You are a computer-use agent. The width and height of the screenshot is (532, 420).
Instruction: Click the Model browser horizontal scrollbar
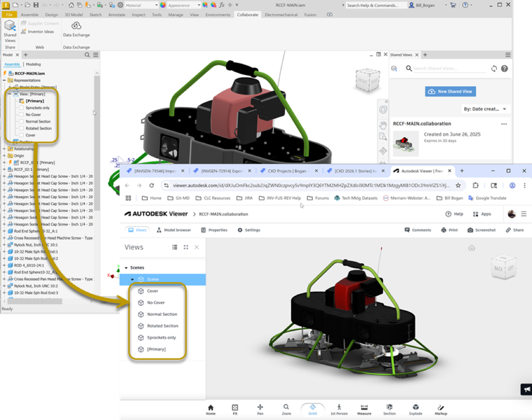34,301
